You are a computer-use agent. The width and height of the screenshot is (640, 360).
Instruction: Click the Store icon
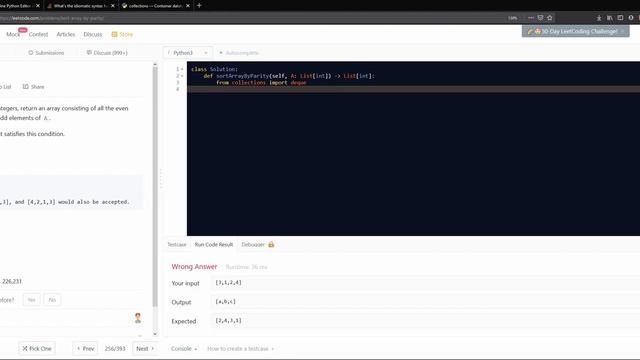(114, 35)
